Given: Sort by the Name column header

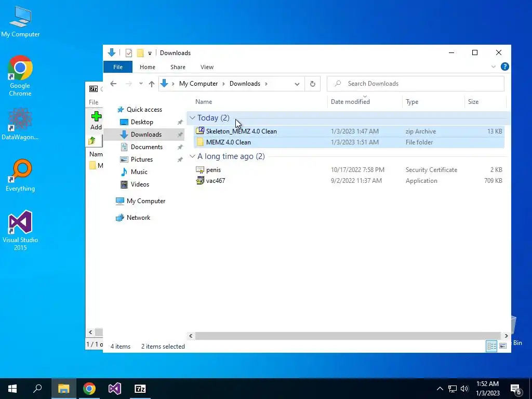Looking at the screenshot, I should click(x=204, y=102).
